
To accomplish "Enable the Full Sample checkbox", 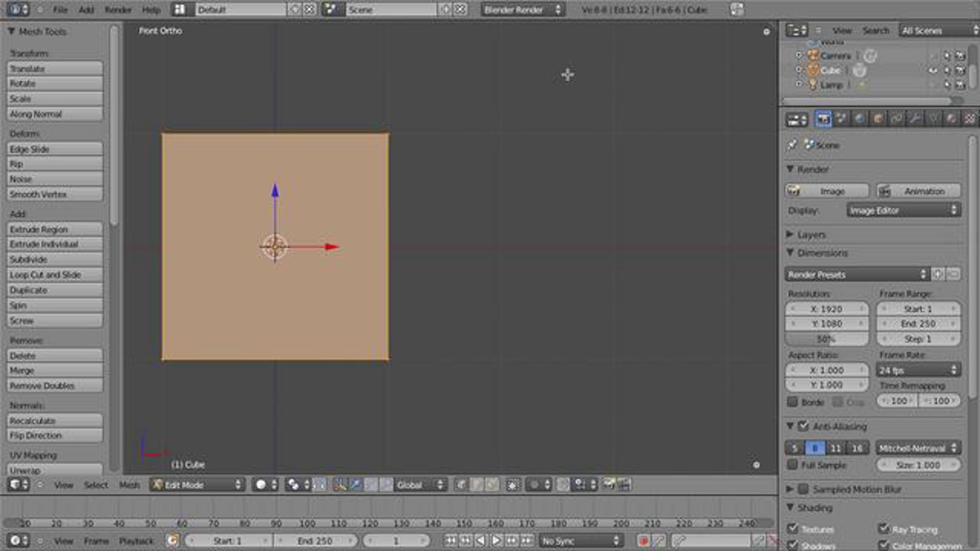I will click(x=793, y=465).
